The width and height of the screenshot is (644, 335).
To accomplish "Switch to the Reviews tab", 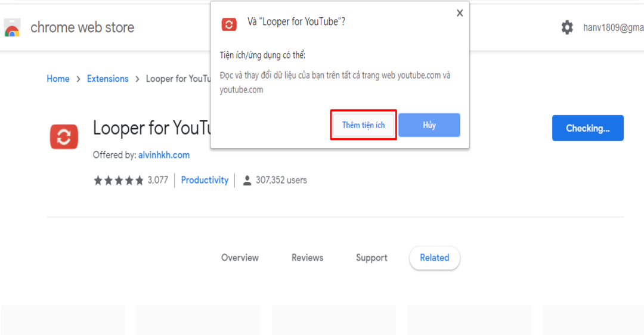I will [x=307, y=258].
